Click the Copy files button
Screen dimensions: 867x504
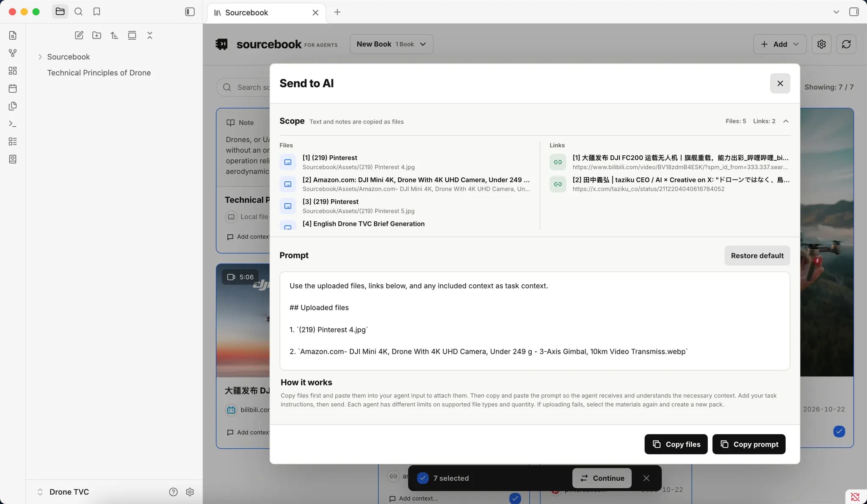[x=676, y=444]
